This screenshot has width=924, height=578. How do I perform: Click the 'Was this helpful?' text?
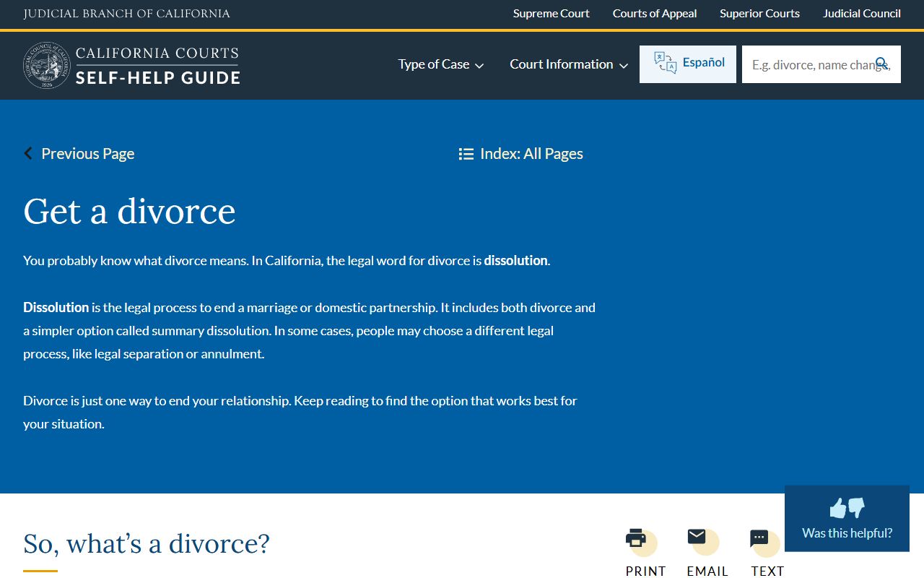[x=847, y=533]
